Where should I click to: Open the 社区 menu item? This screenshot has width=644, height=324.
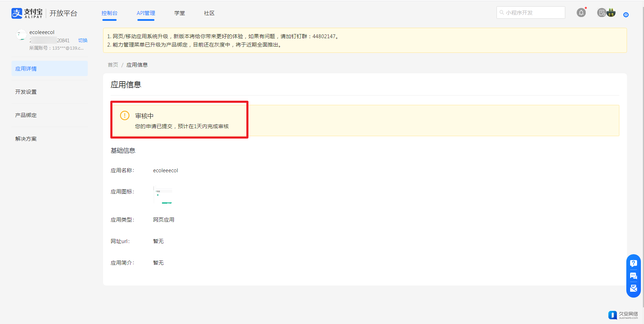tap(209, 13)
